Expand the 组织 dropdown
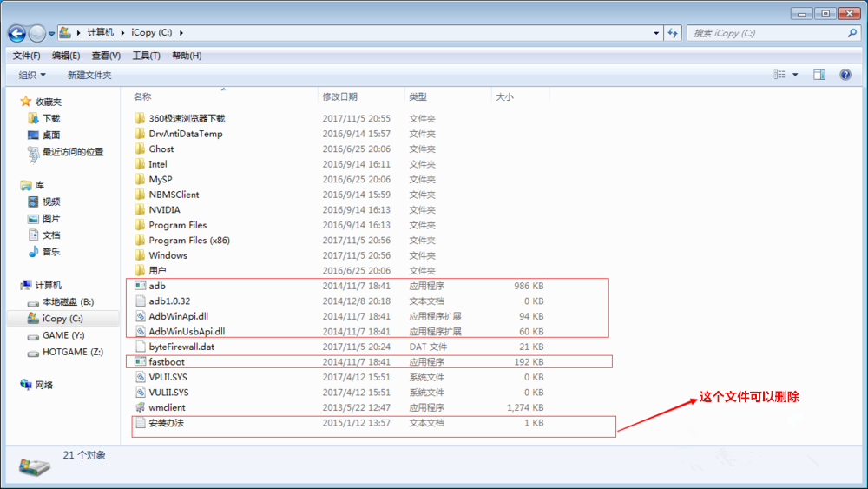Viewport: 868px width, 489px height. (x=32, y=75)
